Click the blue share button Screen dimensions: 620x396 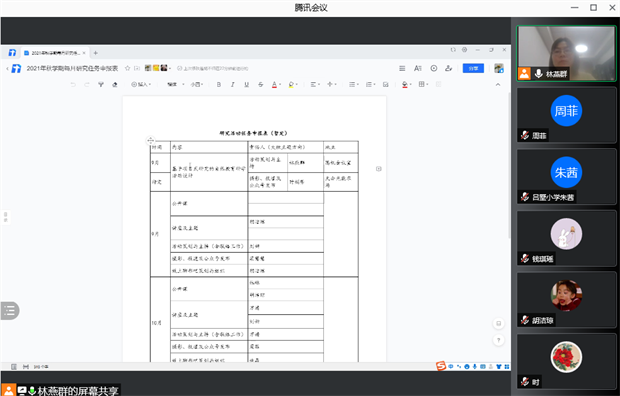[x=473, y=68]
